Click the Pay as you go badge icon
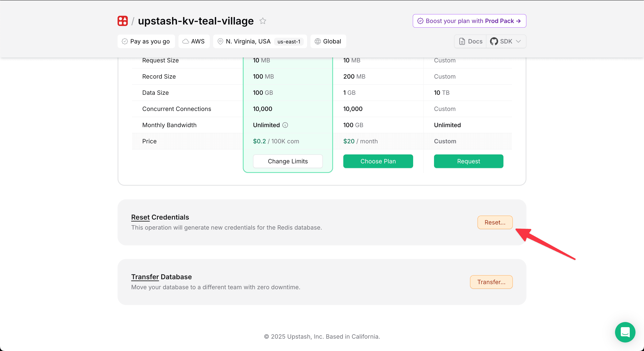The image size is (644, 351). coord(125,42)
